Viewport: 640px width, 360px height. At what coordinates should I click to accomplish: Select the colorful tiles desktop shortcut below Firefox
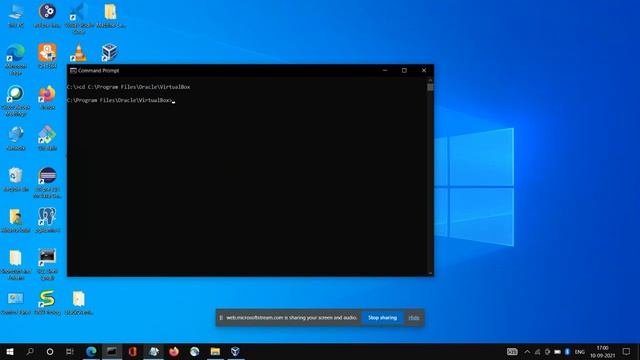tap(47, 138)
